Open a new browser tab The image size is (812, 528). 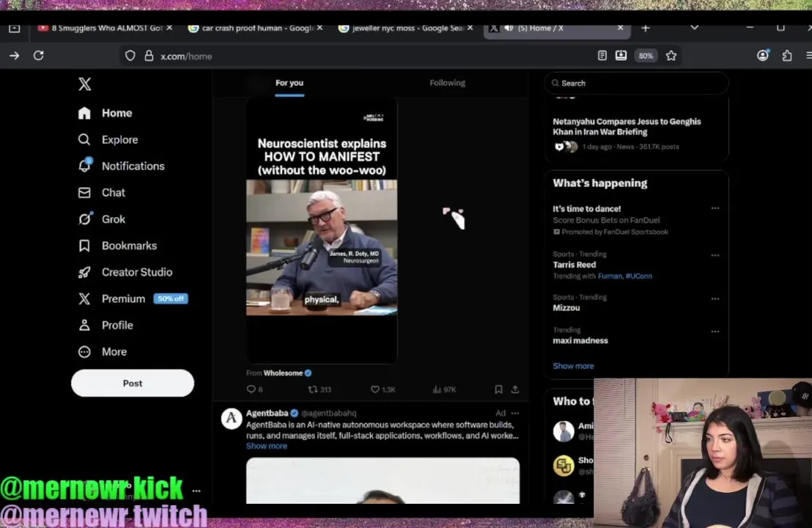point(645,28)
